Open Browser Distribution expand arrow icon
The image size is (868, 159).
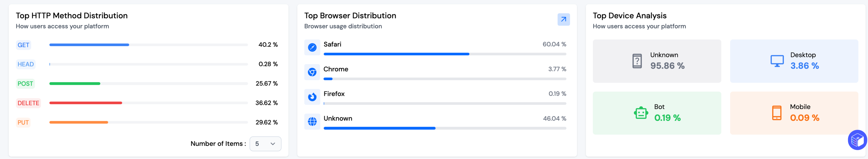coord(563,20)
